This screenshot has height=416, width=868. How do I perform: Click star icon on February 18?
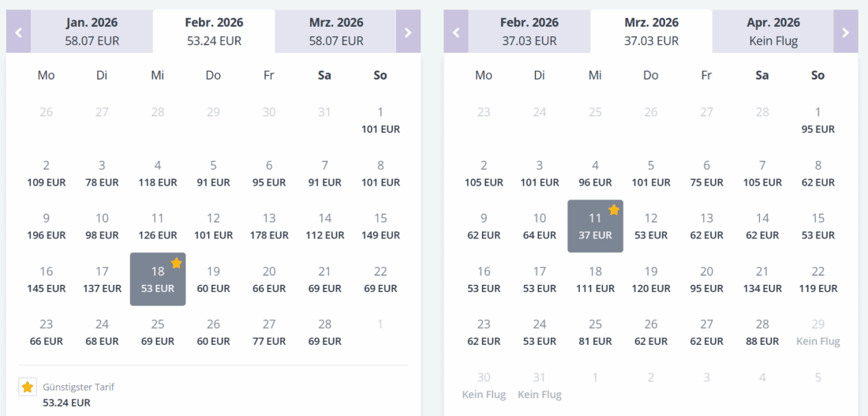click(176, 263)
